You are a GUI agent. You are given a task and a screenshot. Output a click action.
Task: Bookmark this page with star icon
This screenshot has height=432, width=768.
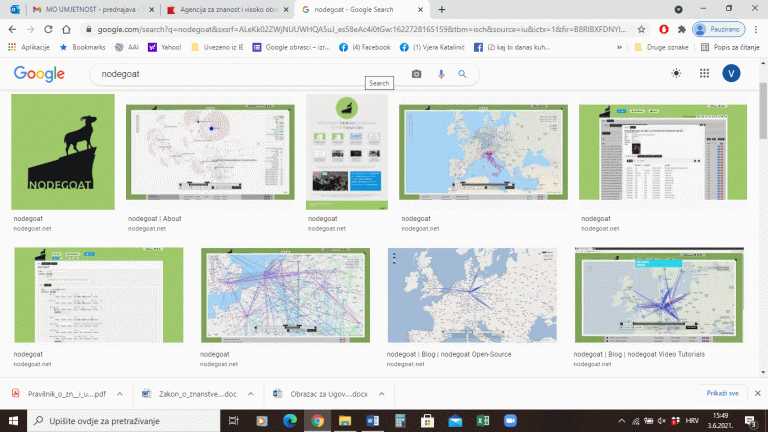click(641, 29)
